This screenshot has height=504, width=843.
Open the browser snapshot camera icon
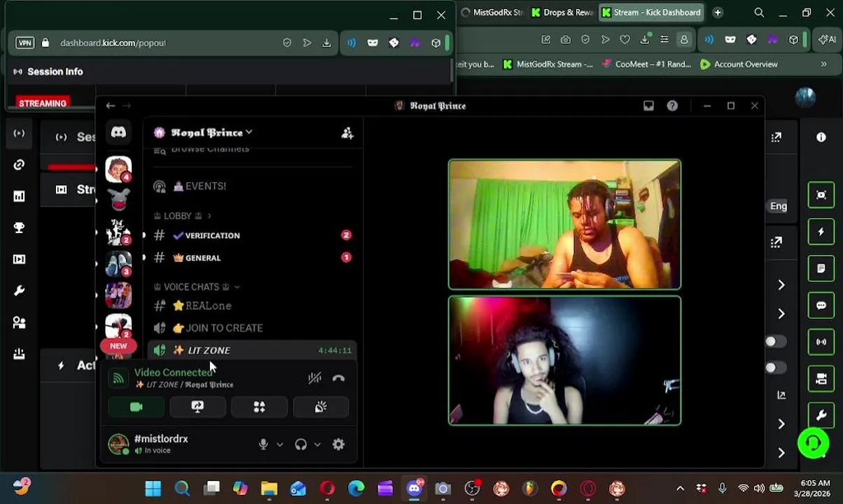tap(566, 40)
